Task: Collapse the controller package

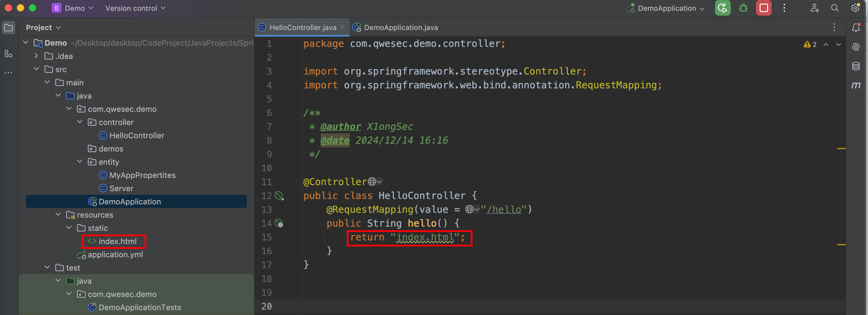Action: point(79,122)
